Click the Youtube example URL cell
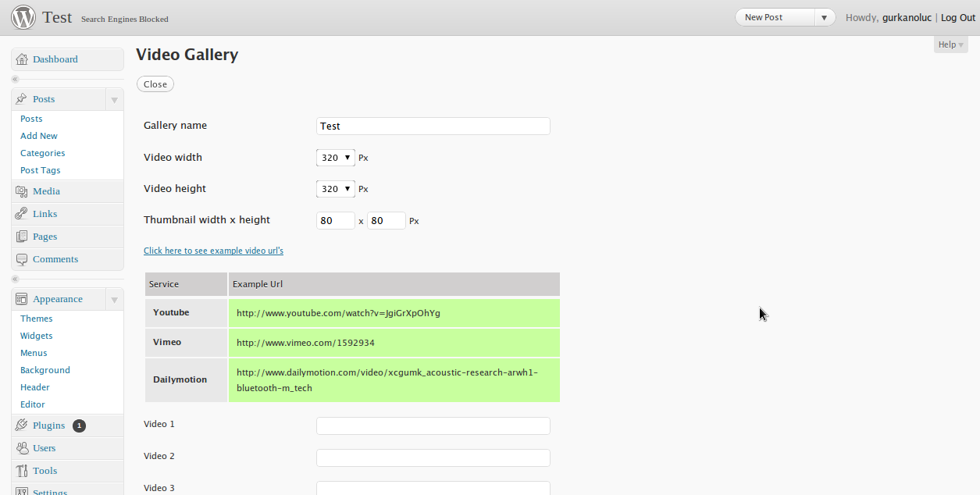This screenshot has height=495, width=980. 394,313
